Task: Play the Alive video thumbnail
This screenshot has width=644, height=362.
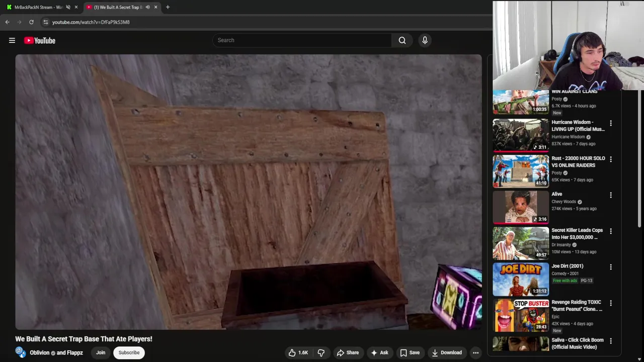Action: tap(521, 207)
